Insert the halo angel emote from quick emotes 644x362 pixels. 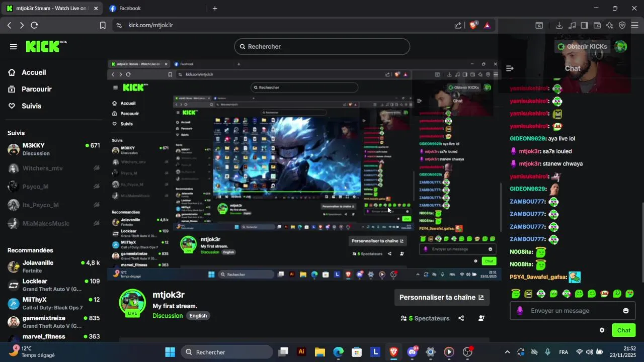point(516,294)
